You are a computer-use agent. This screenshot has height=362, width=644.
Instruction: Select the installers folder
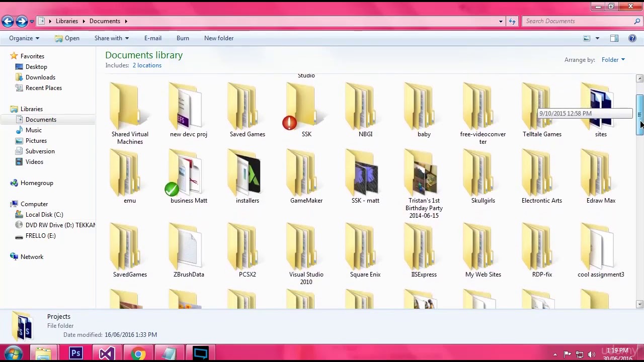click(248, 177)
